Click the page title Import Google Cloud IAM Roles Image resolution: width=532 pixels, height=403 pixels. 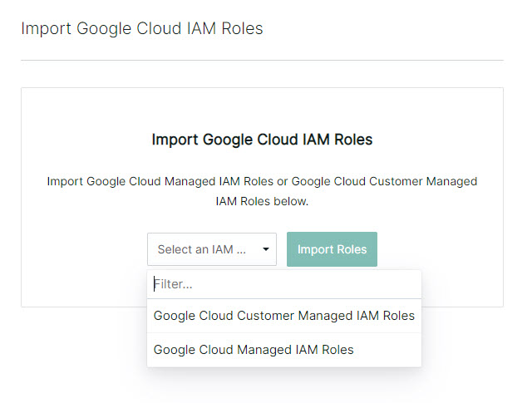tap(142, 28)
